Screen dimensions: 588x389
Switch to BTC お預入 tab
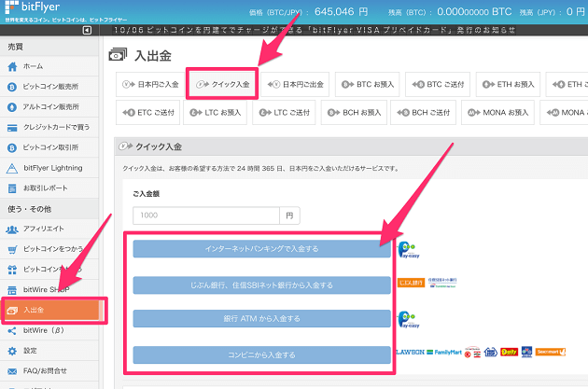coord(367,85)
